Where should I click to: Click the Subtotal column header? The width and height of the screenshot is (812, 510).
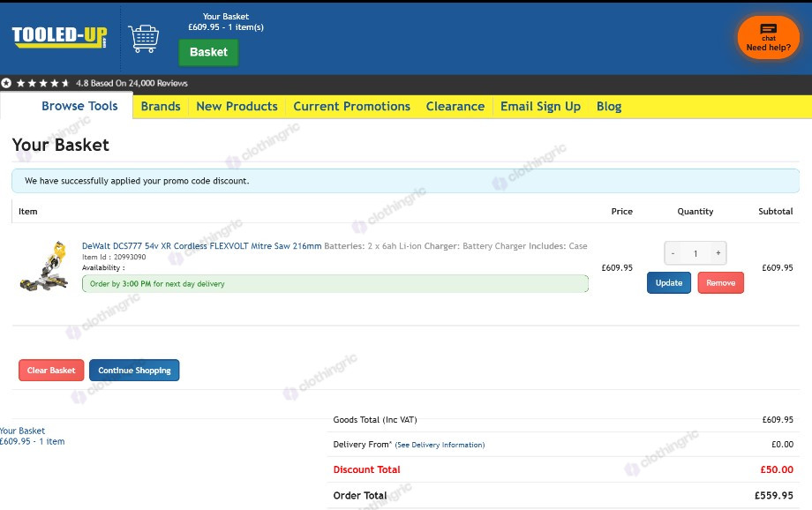click(775, 211)
